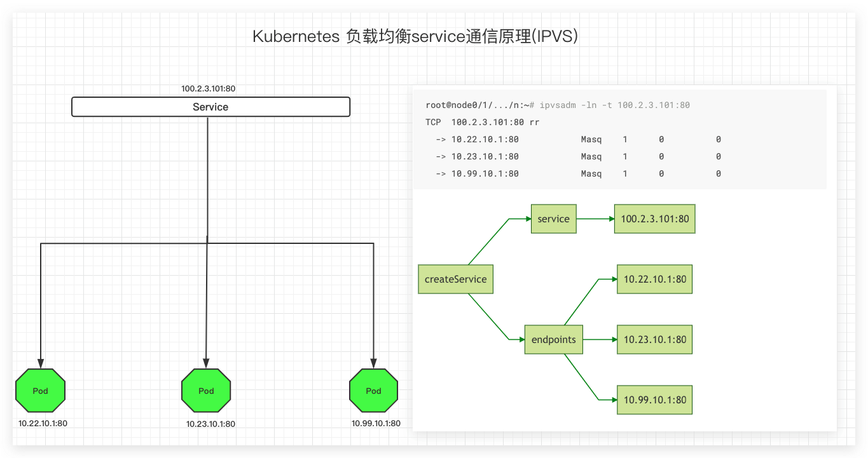Select the endpoints green box
Image resolution: width=868 pixels, height=458 pixels.
click(x=553, y=339)
